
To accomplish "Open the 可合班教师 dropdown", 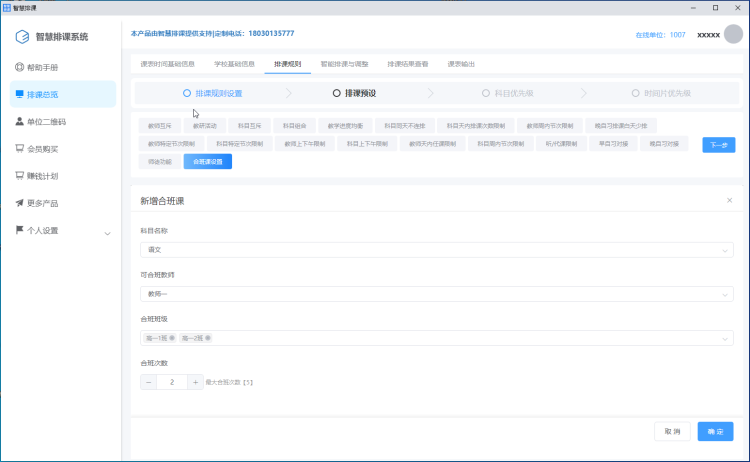I will [x=436, y=294].
